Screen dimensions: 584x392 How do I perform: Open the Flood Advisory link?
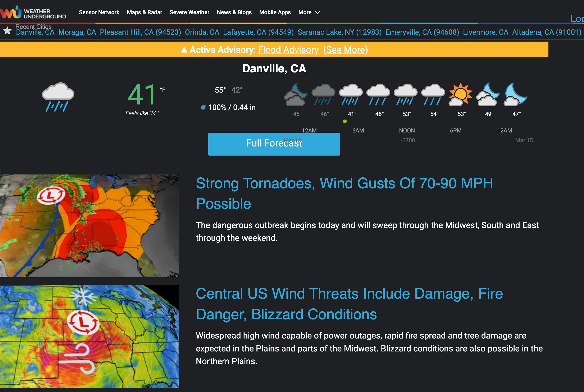[288, 50]
